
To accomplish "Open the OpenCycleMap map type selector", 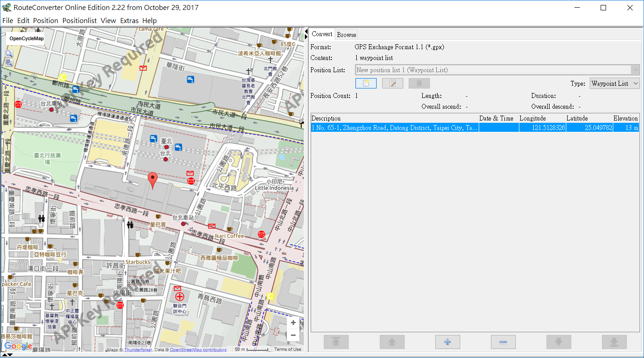I will (27, 38).
